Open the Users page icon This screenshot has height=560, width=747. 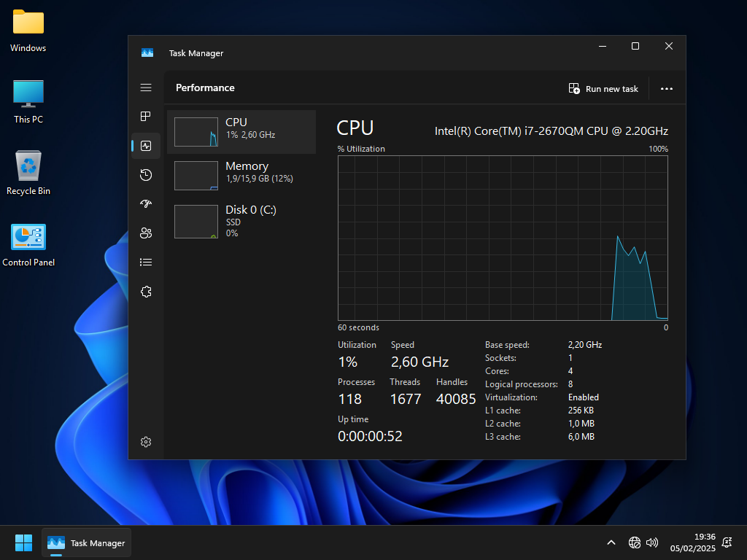146,233
